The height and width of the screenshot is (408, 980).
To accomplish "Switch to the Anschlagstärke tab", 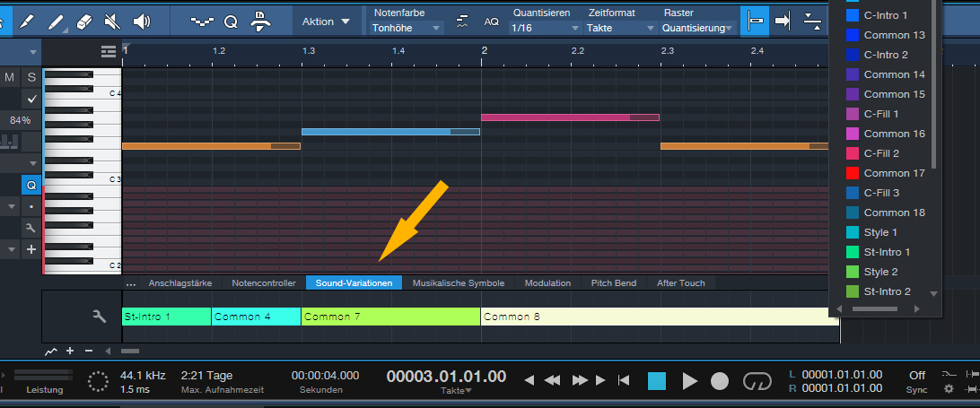I will [x=179, y=282].
